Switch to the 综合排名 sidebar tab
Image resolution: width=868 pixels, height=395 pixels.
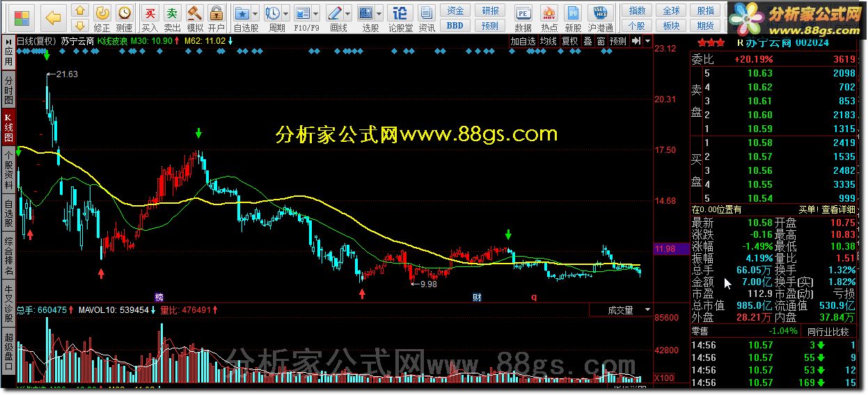(9, 256)
